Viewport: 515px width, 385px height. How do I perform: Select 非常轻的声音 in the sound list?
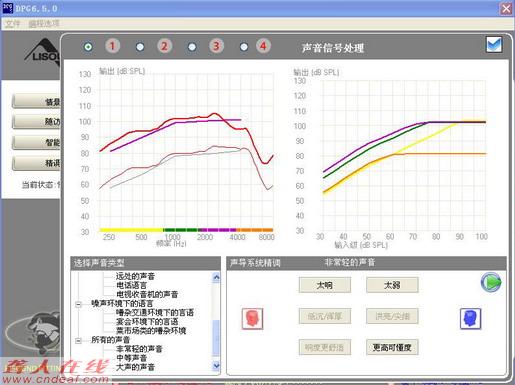click(139, 349)
